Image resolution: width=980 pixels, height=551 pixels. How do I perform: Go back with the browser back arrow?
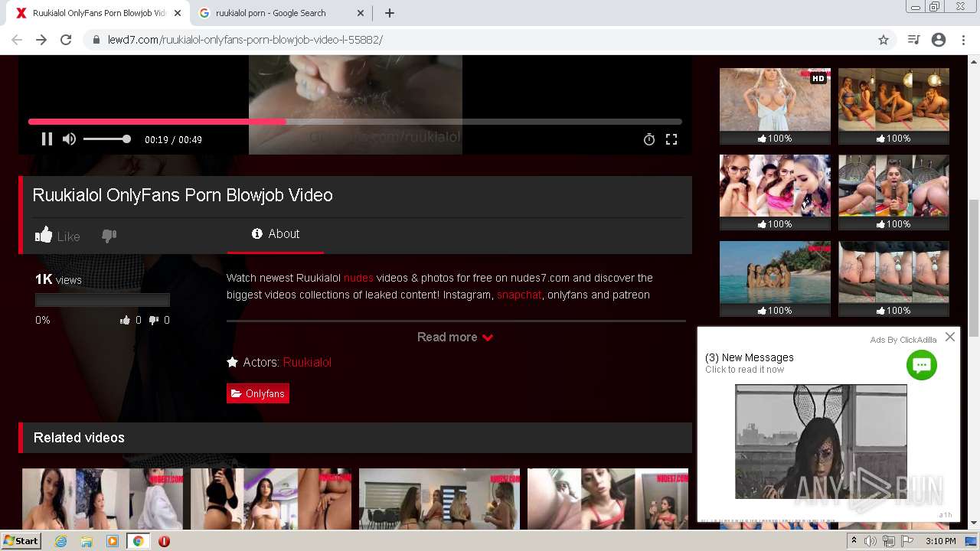click(x=17, y=40)
